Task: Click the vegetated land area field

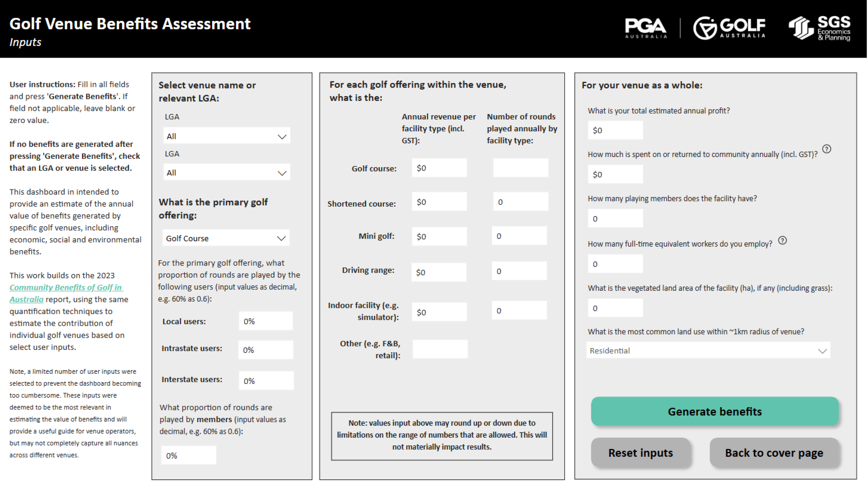Action: pyautogui.click(x=615, y=307)
